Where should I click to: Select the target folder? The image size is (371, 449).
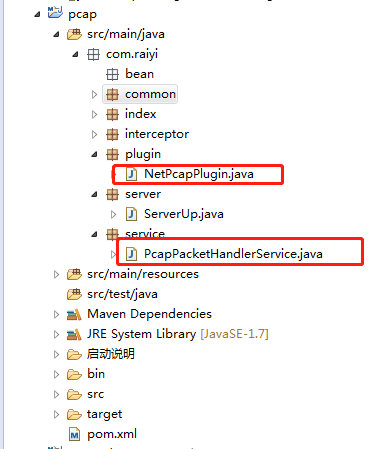104,414
